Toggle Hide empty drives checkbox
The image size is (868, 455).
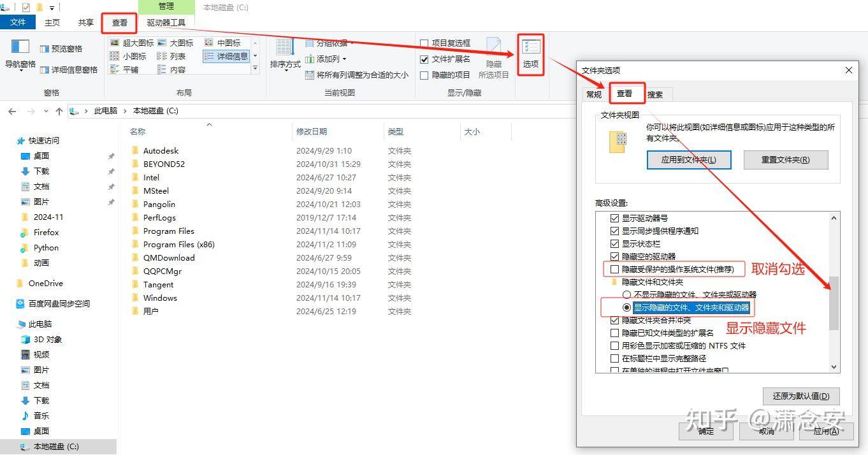614,256
